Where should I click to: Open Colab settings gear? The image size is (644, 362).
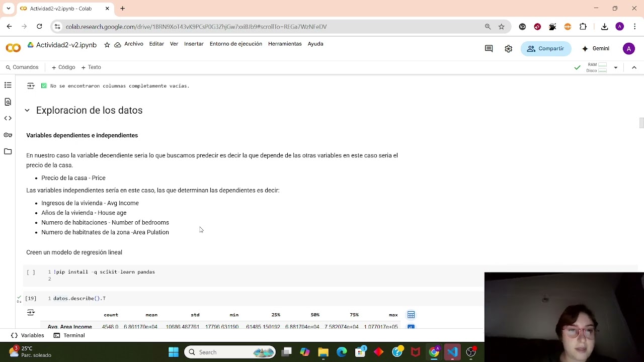pyautogui.click(x=509, y=48)
